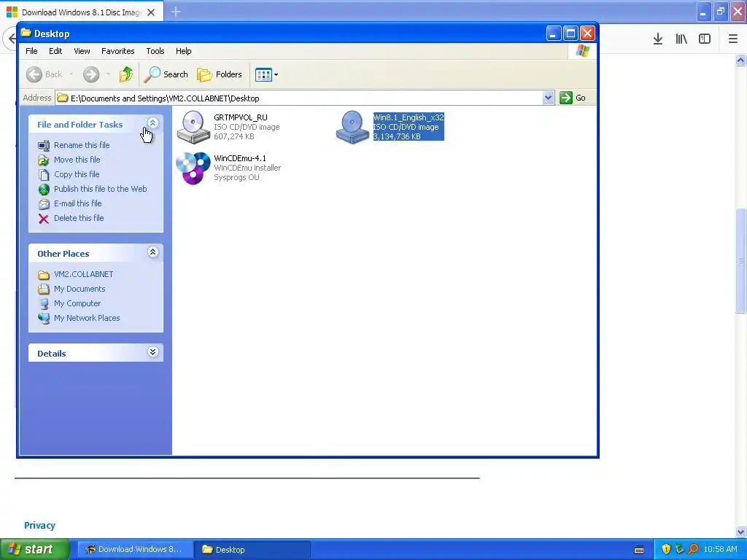Click the globe Publish to Web icon

pyautogui.click(x=44, y=190)
